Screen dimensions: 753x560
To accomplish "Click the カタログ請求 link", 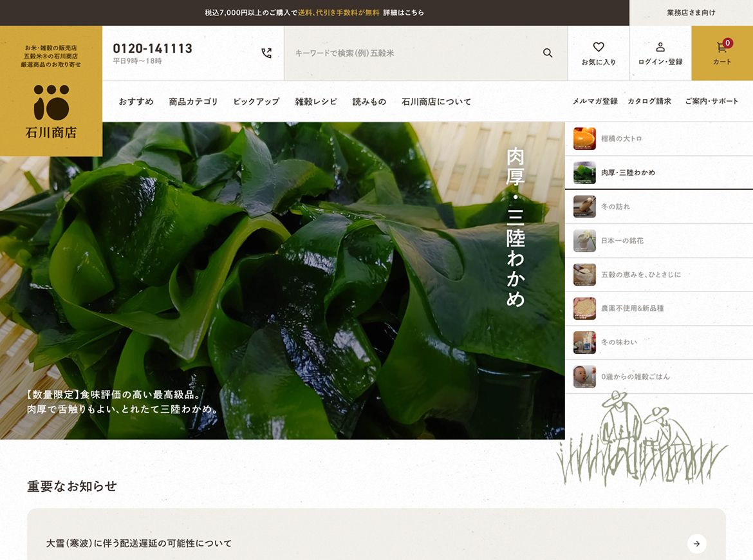I will (649, 101).
